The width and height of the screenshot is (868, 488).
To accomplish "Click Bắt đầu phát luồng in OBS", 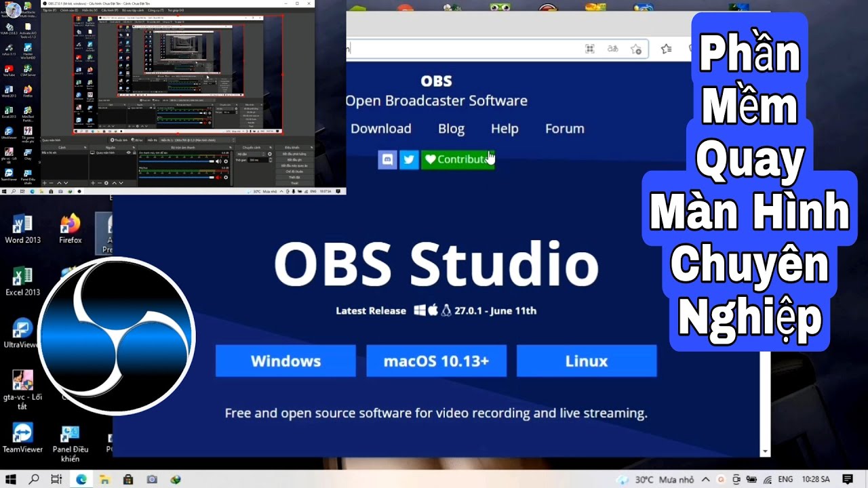I will click(294, 154).
